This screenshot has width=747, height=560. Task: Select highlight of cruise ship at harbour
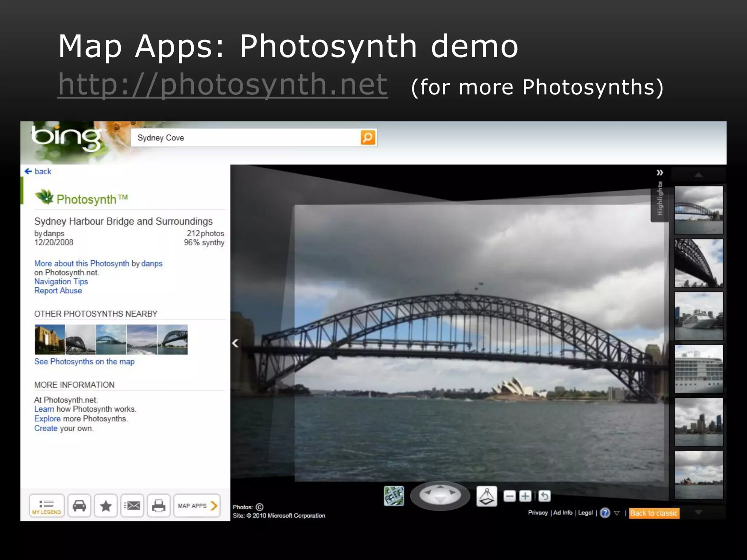click(x=698, y=316)
